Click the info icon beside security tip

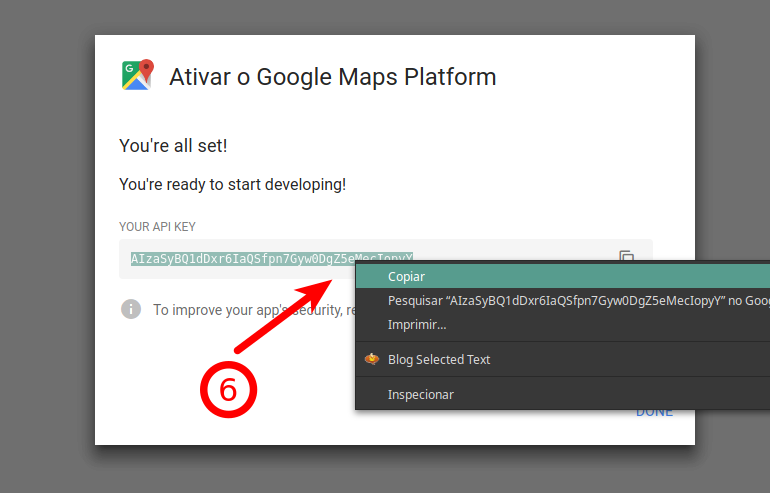coord(131,309)
